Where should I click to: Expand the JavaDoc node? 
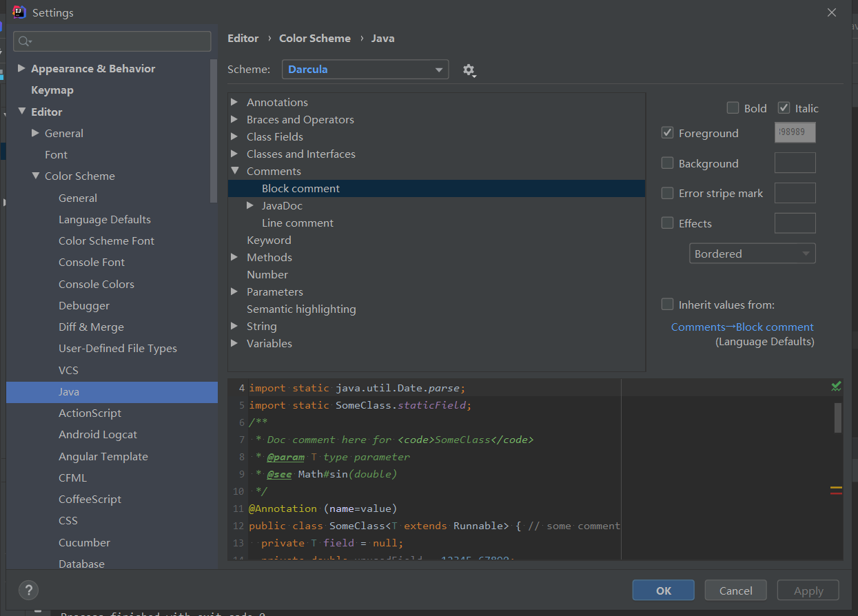pos(250,205)
